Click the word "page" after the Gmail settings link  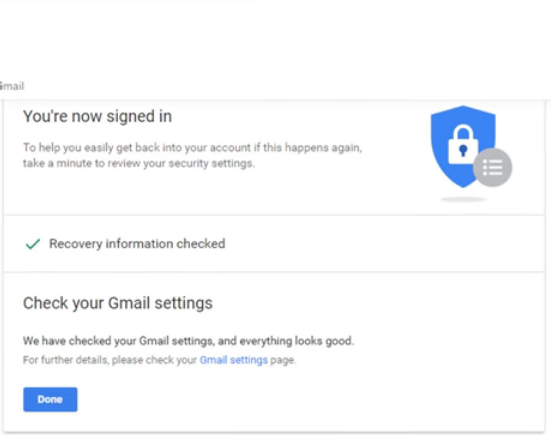[x=282, y=360]
